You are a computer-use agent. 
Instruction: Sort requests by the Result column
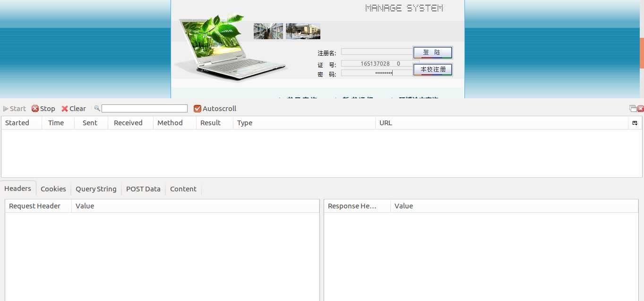[x=215, y=123]
